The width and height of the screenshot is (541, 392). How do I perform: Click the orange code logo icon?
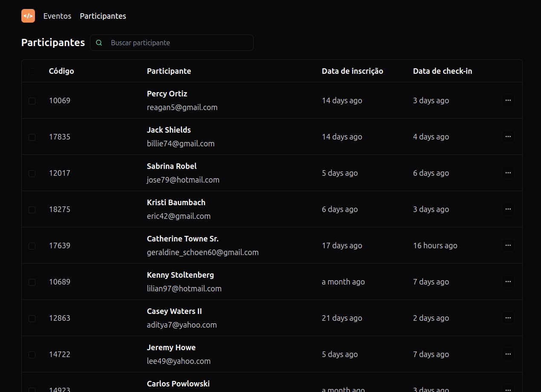tap(28, 16)
